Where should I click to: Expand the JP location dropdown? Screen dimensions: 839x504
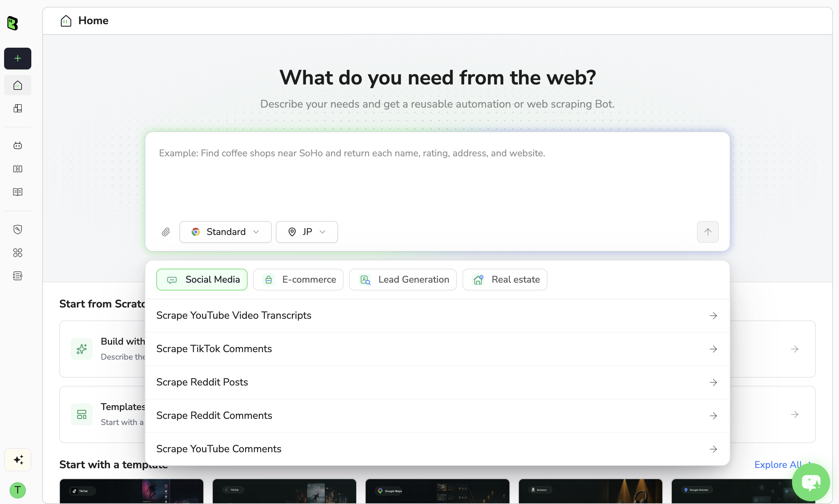[x=307, y=232]
